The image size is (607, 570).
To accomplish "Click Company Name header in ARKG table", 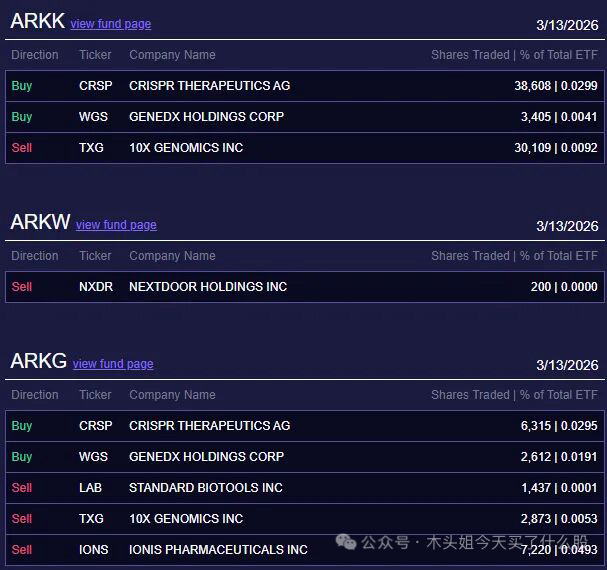I will pyautogui.click(x=172, y=395).
